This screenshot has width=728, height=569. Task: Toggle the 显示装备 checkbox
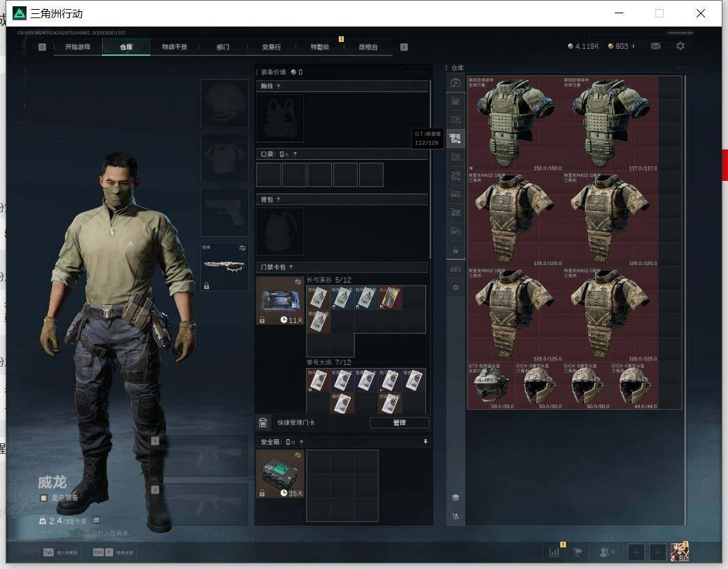(43, 498)
